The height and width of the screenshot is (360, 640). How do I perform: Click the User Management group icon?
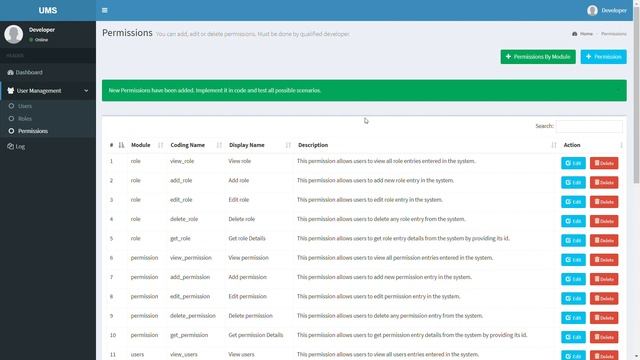tap(11, 91)
